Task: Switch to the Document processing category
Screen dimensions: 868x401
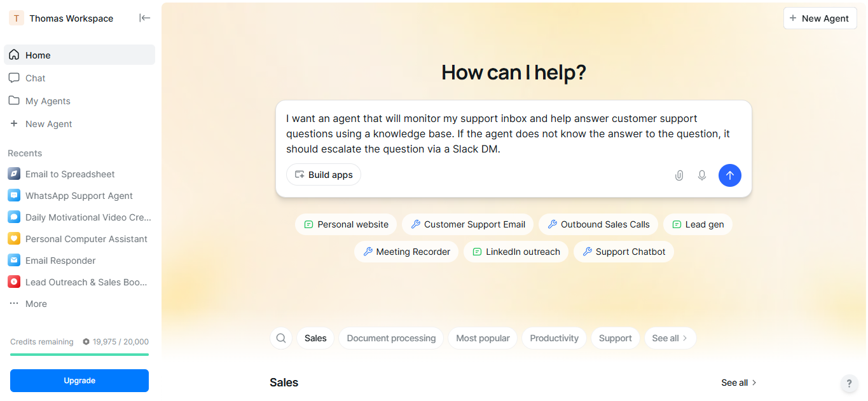Action: [x=391, y=338]
